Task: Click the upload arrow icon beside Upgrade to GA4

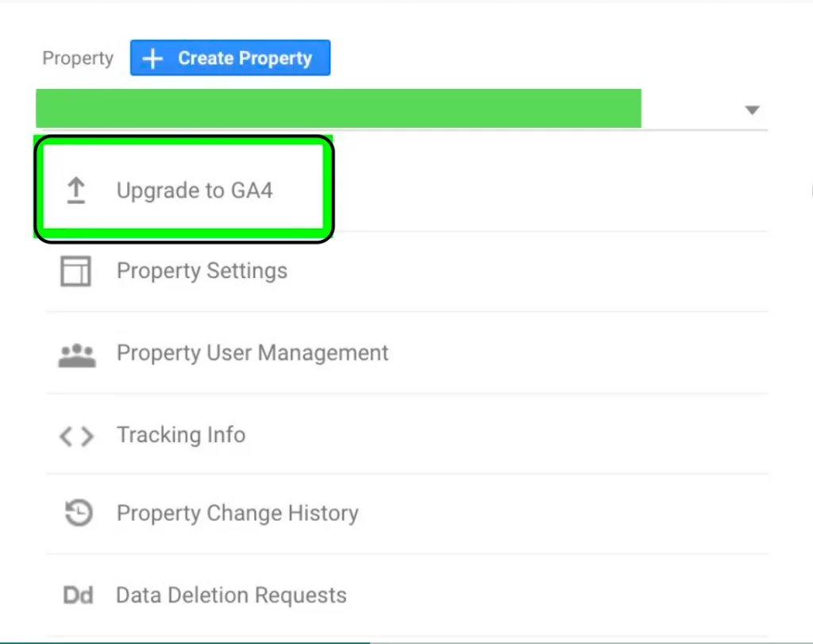Action: click(76, 191)
